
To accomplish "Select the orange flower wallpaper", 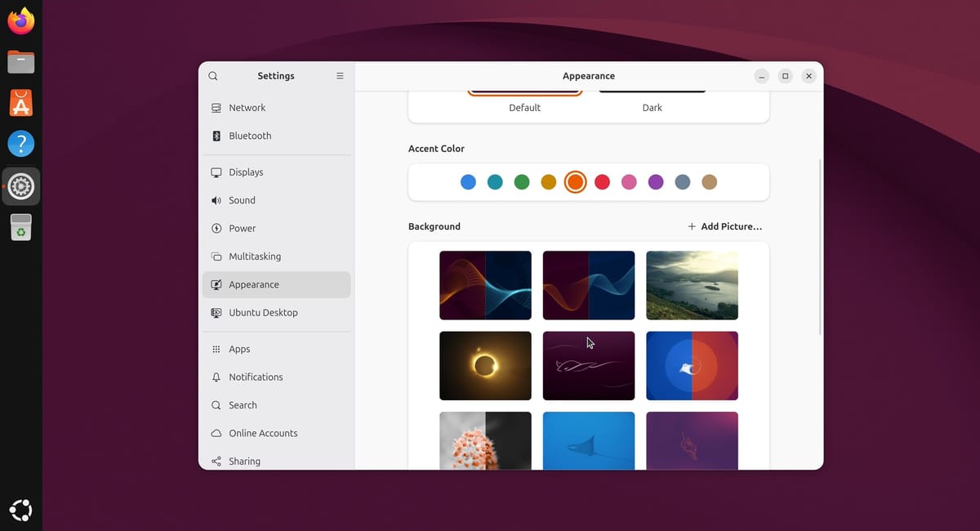I will [x=485, y=440].
